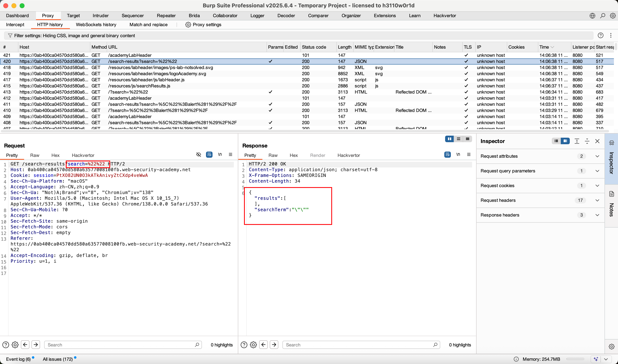Expand Request headers section
The height and width of the screenshot is (364, 618).
[597, 200]
